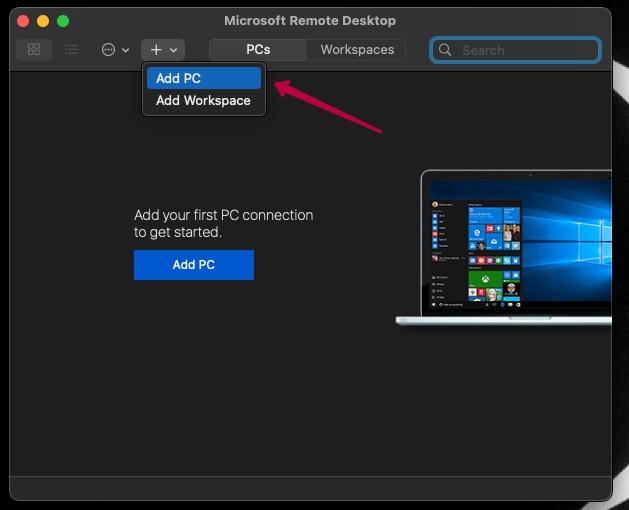Click "Add your first PC connection" text
Viewport: 629px width, 510px height.
pos(223,215)
